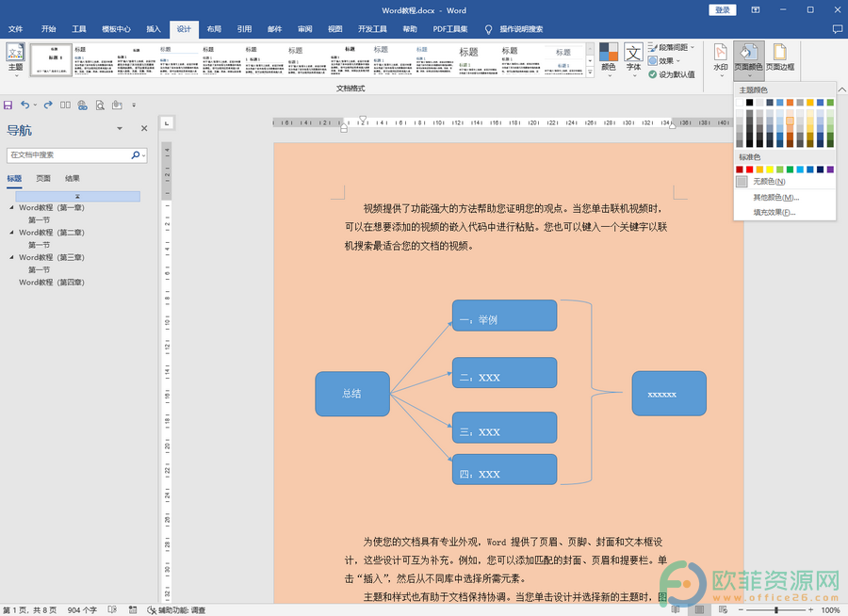Switch to web layout view icon
848x616 pixels.
click(723, 610)
